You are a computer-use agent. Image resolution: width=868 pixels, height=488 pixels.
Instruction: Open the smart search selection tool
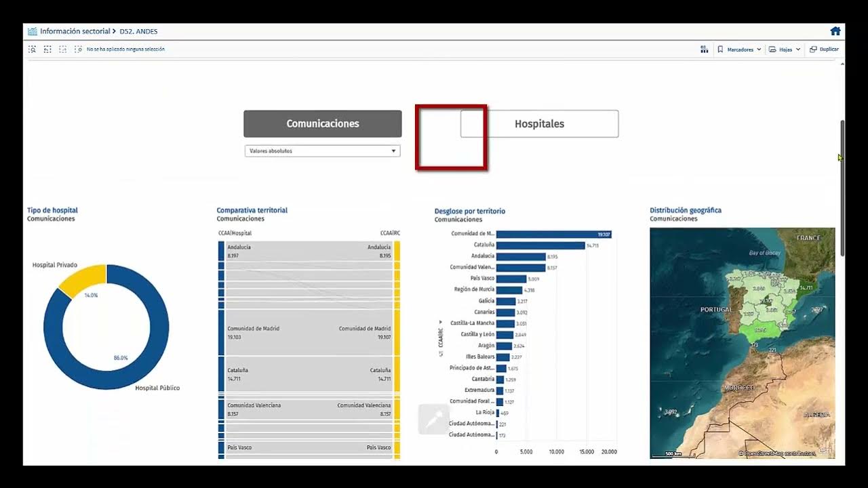click(33, 49)
